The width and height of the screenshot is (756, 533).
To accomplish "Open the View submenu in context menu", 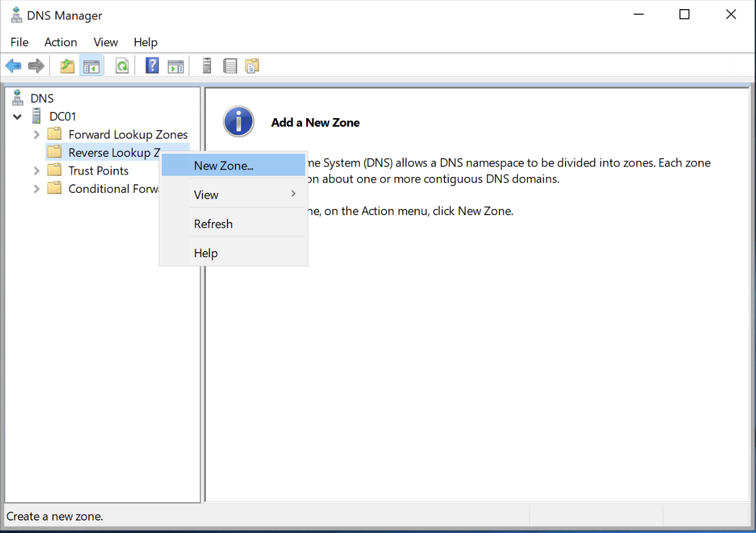I will tap(206, 195).
